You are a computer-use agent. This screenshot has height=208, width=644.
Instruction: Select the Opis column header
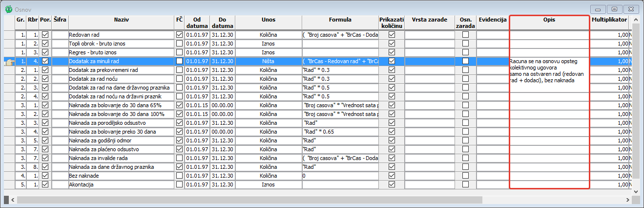pyautogui.click(x=549, y=20)
